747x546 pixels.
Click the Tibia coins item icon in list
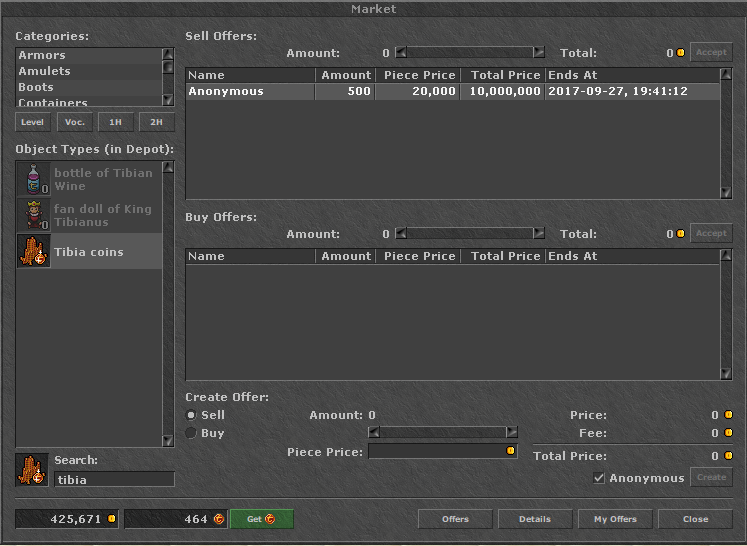click(33, 251)
